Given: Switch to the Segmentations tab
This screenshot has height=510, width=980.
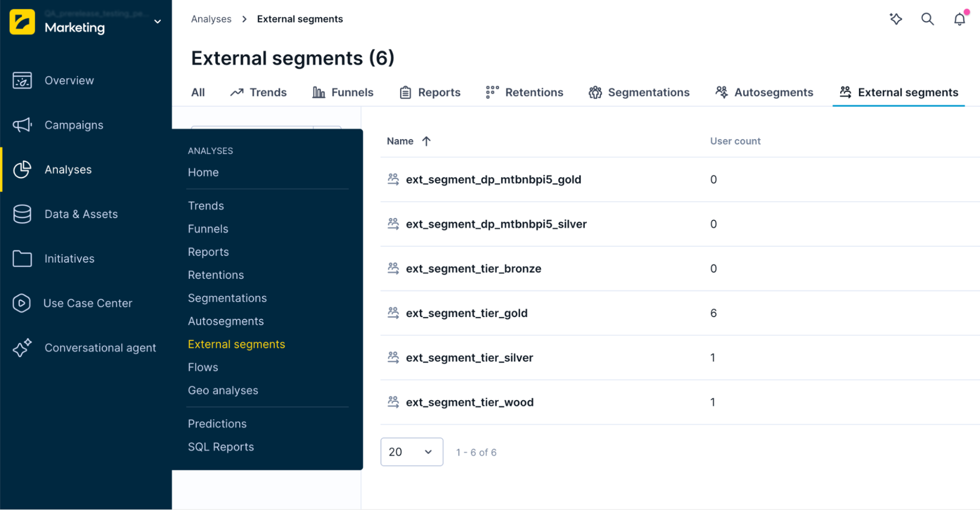Looking at the screenshot, I should [639, 93].
